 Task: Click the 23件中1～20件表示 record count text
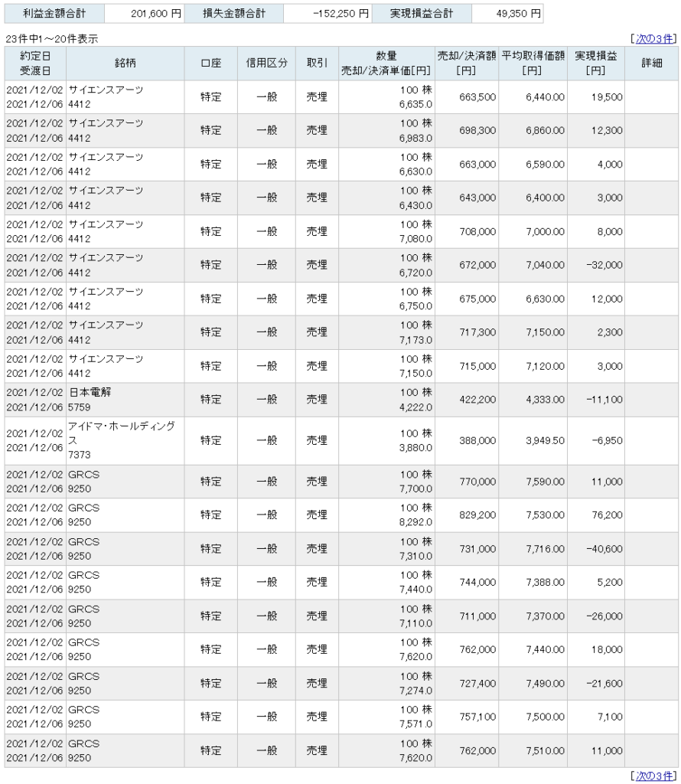[52, 38]
